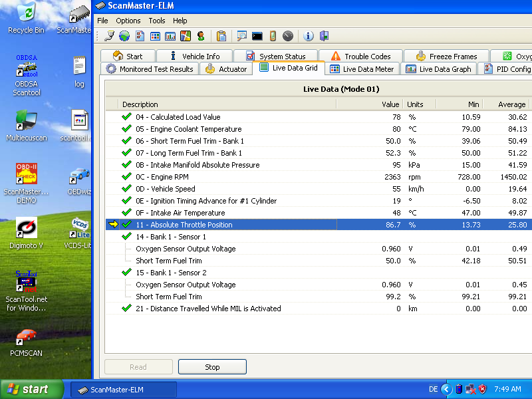Viewport: 532px width, 399px height.
Task: Click the connect cable icon in toolbar
Action: point(109,36)
